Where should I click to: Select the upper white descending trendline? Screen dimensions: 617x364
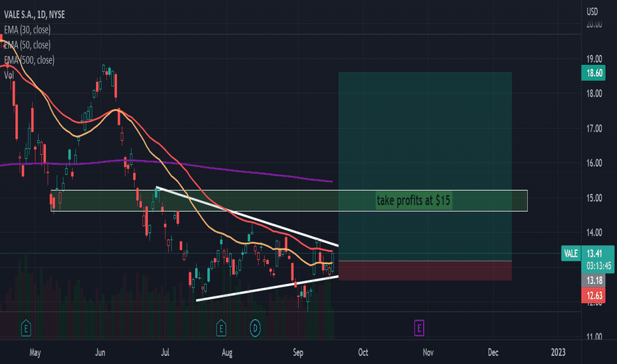(x=247, y=216)
